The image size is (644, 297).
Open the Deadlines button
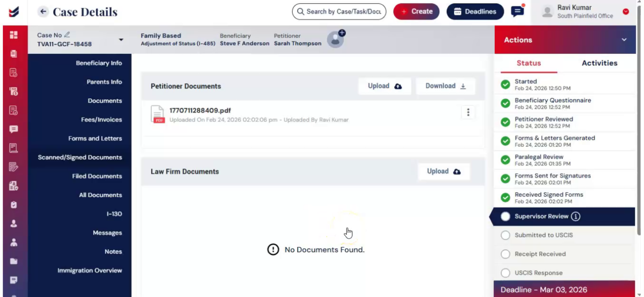tap(475, 12)
